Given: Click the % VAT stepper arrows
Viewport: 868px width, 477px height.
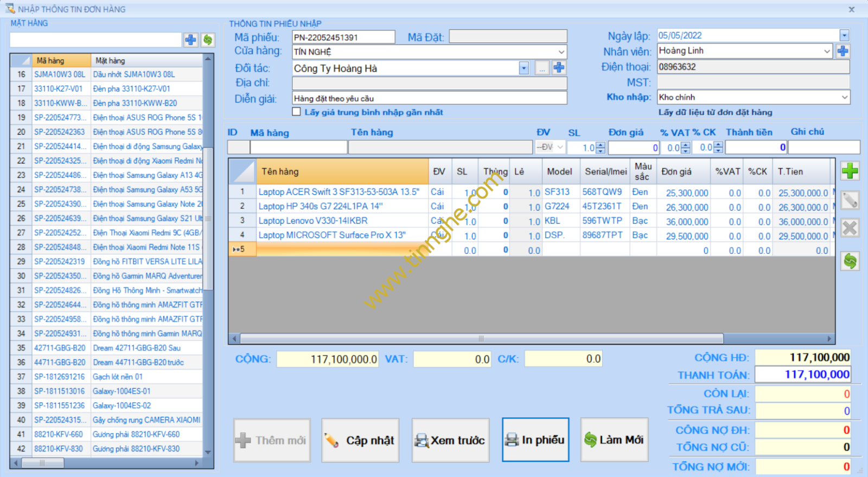Looking at the screenshot, I should (x=686, y=148).
